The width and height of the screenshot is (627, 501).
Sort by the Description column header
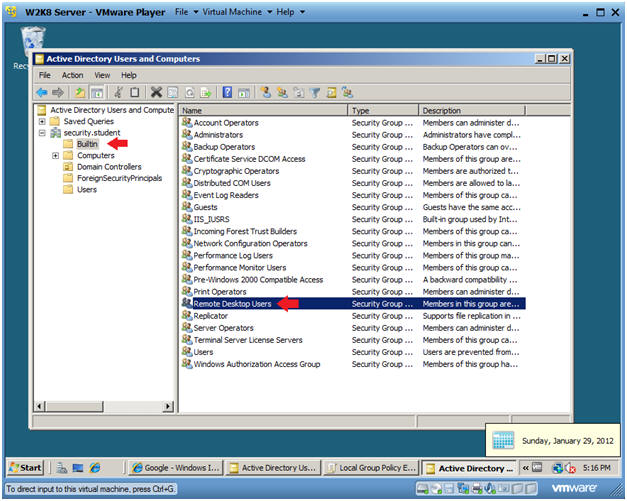click(x=472, y=110)
